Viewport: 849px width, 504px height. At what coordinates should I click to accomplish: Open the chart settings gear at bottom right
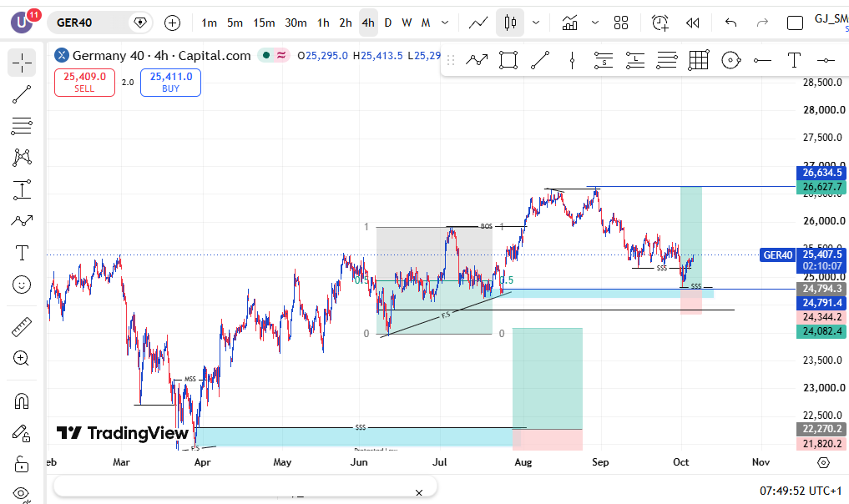pyautogui.click(x=823, y=462)
